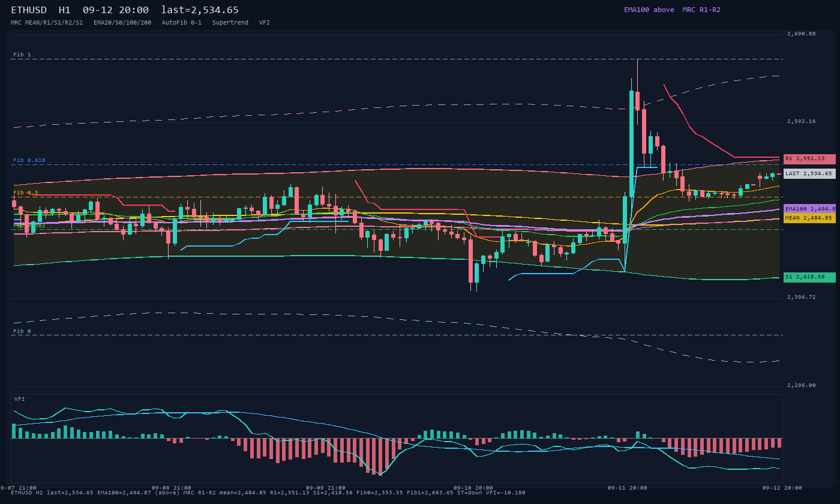Click the 2,690.88 price axis label
This screenshot has height=504, width=840.
(x=802, y=34)
